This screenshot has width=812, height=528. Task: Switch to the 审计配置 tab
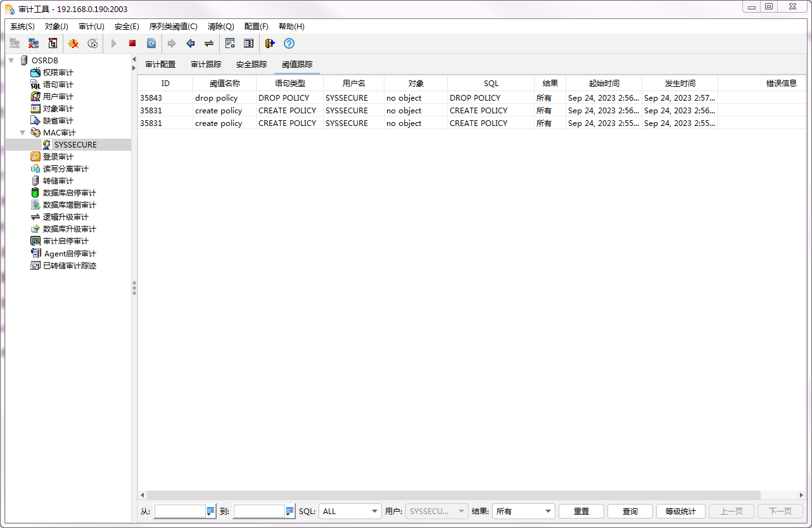160,65
